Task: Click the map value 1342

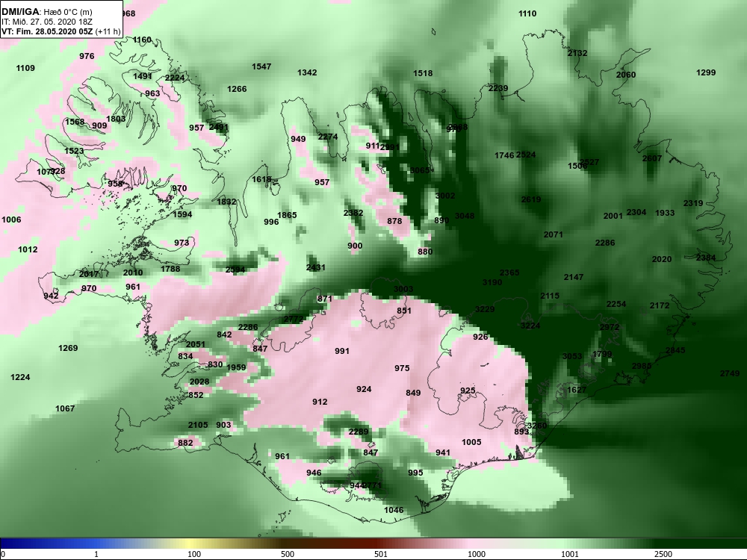Action: [x=307, y=73]
